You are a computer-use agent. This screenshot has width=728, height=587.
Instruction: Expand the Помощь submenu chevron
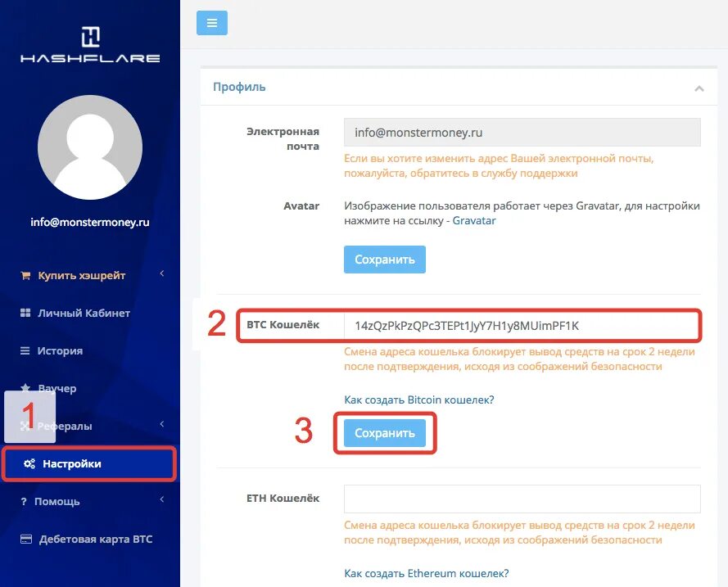[162, 499]
